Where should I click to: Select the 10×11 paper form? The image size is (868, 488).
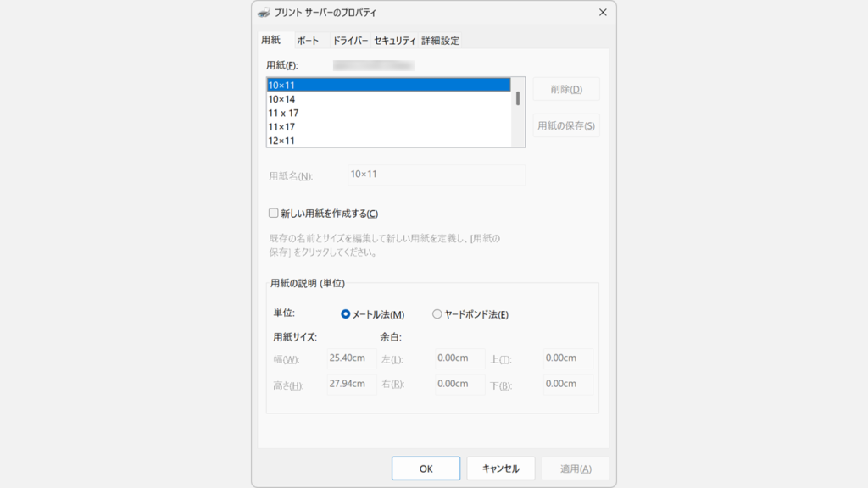coord(388,86)
